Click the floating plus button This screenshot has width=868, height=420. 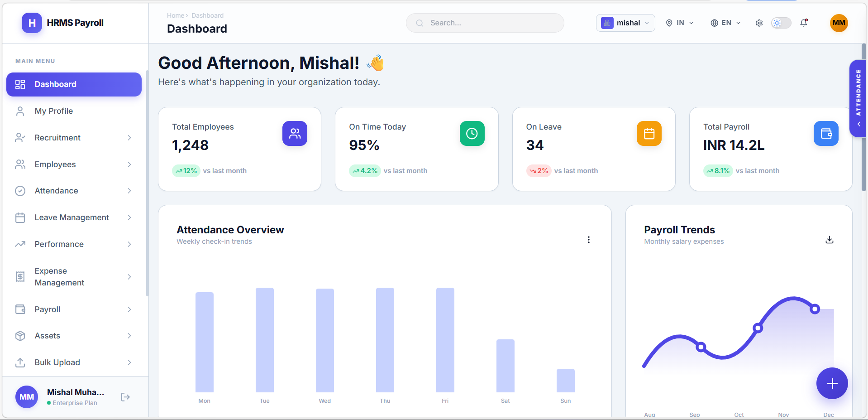click(832, 383)
